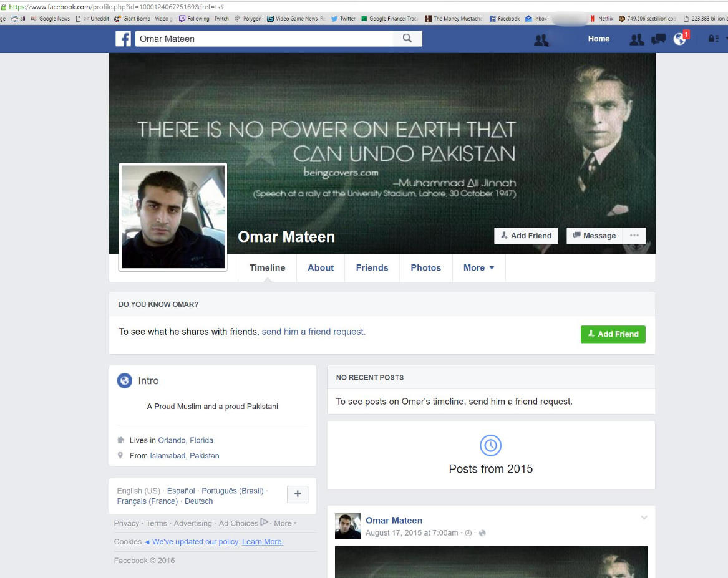Open the Following - Twitch bookmark
This screenshot has width=728, height=578.
point(204,19)
